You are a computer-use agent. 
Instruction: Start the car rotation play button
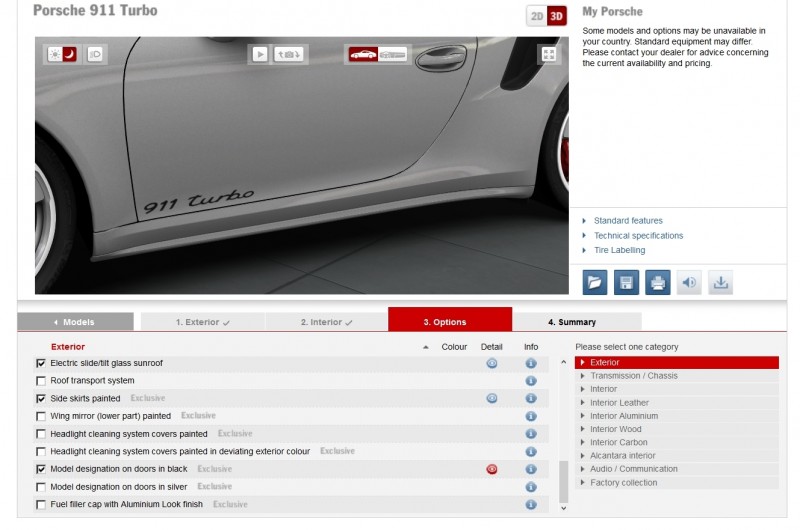260,54
